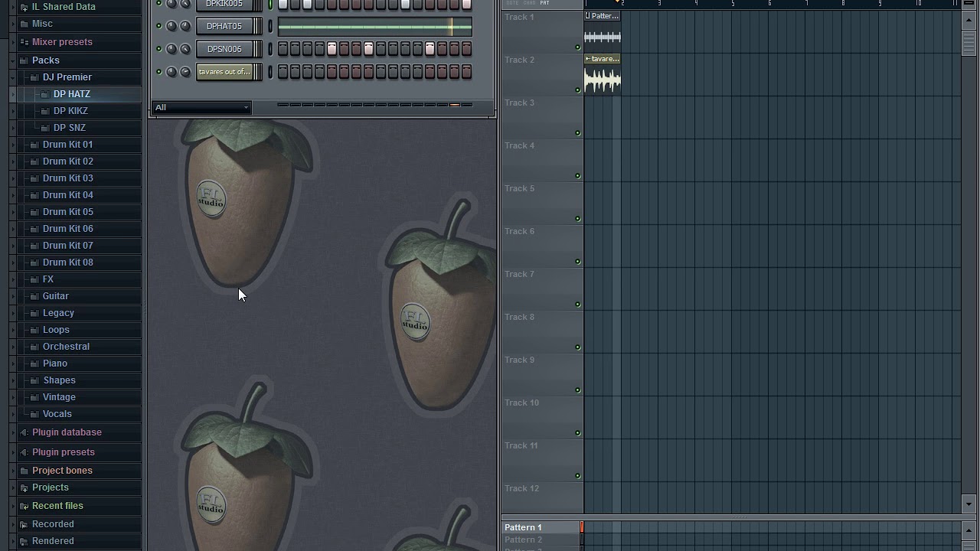Switch to the CHAN tab in playlist
The image size is (980, 551).
[529, 3]
